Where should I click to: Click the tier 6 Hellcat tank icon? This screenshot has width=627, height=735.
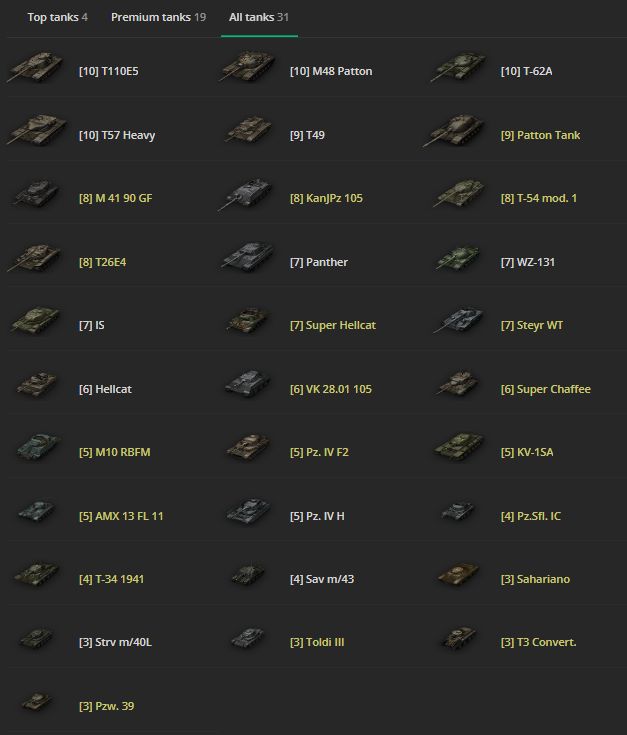point(37,384)
